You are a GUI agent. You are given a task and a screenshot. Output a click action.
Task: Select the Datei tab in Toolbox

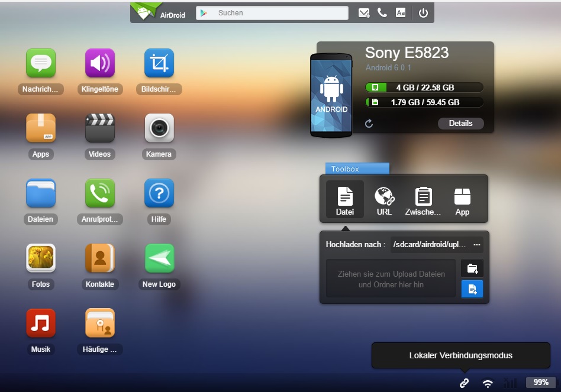tap(345, 200)
